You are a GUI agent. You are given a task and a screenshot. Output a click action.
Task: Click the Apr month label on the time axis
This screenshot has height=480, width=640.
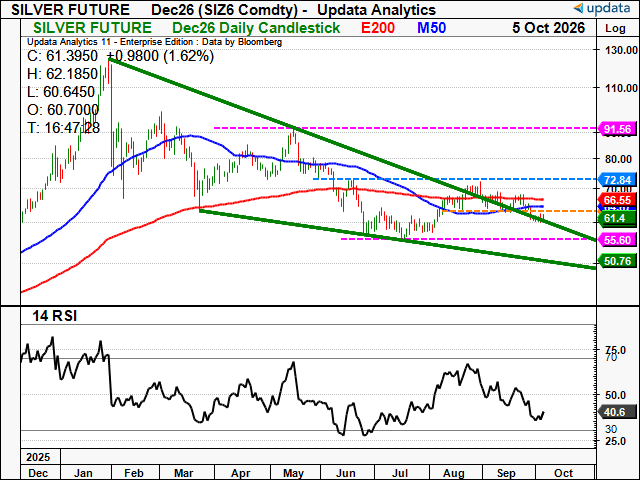(240, 473)
